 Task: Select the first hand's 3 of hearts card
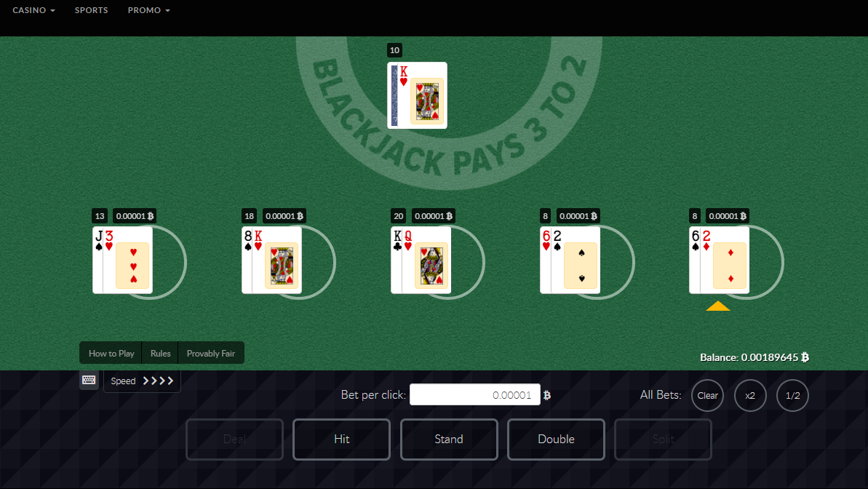(128, 260)
